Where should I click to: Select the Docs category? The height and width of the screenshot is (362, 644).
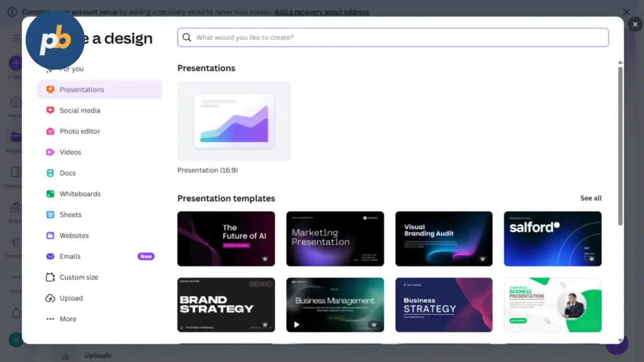click(99, 173)
